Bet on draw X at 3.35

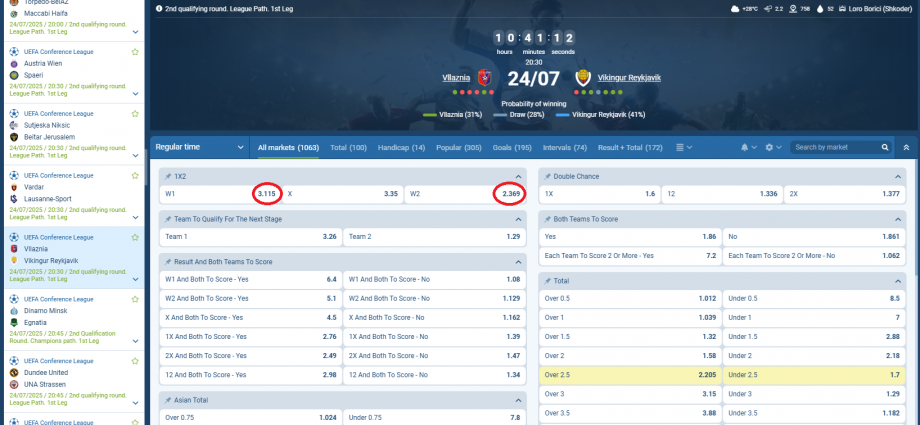343,194
